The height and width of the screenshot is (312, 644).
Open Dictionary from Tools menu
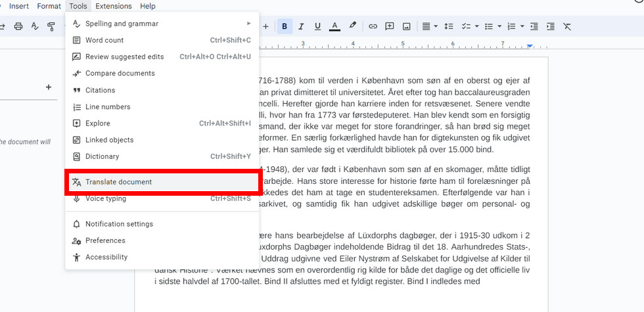(162, 156)
